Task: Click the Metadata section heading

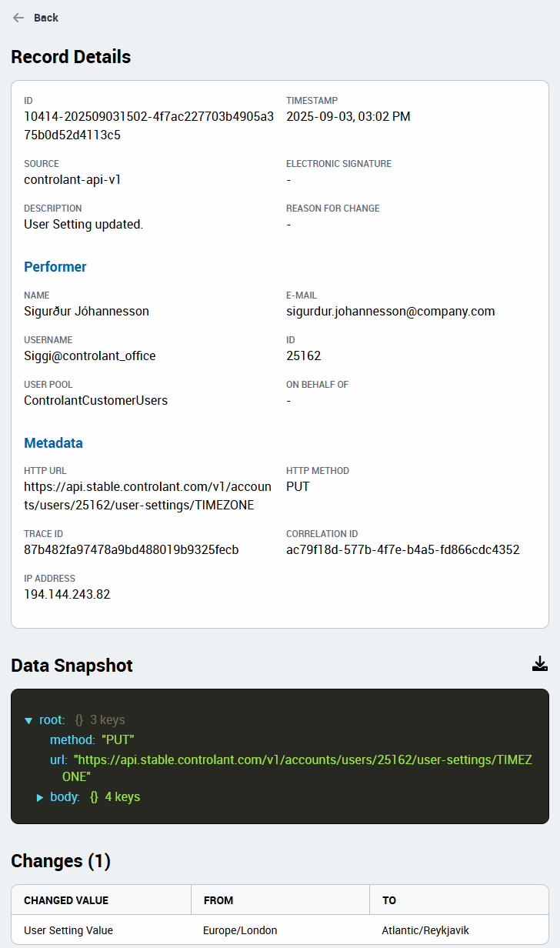Action: 53,442
